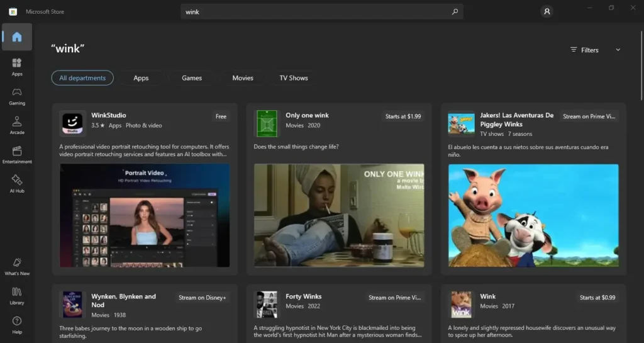Open the Entertainment section
Screen dimensions: 644x343
17,154
